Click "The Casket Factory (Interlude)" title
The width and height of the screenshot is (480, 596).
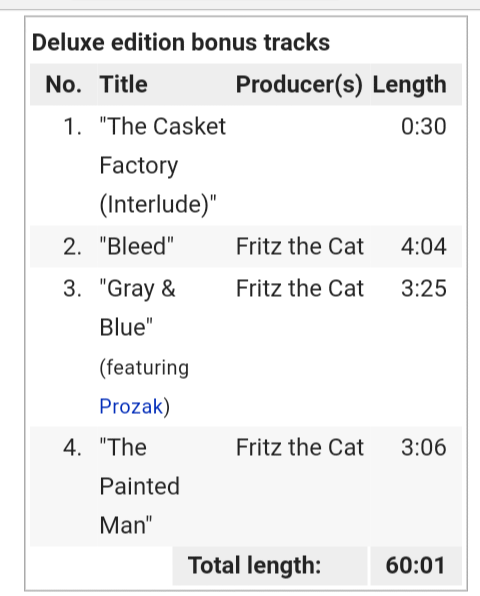tap(163, 165)
